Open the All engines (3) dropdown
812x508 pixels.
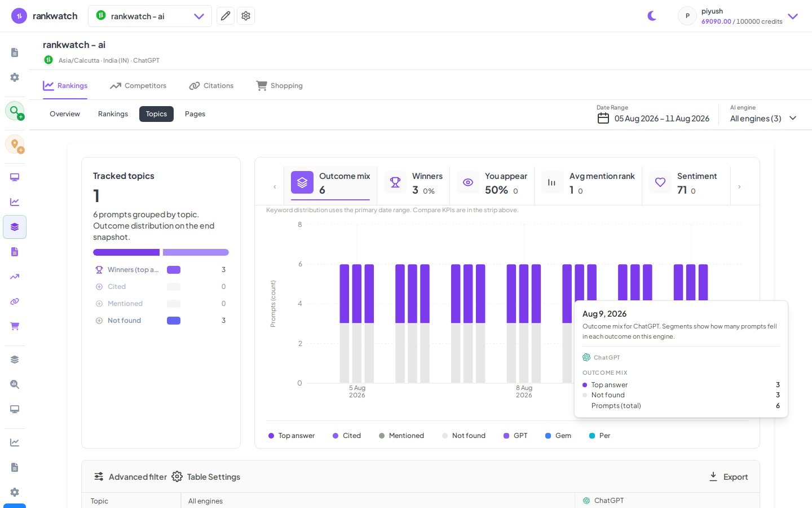[x=764, y=119]
